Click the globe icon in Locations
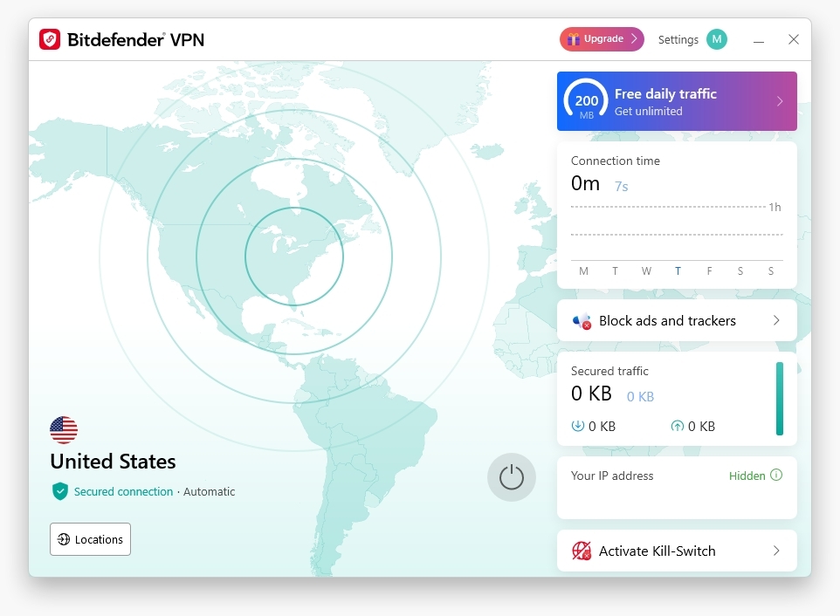 tap(64, 539)
